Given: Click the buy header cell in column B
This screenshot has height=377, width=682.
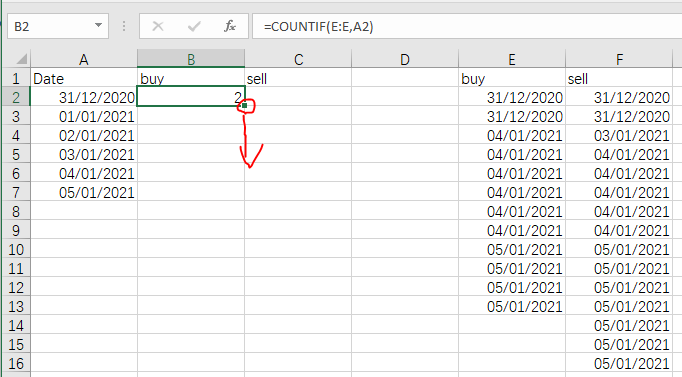Looking at the screenshot, I should pyautogui.click(x=191, y=78).
